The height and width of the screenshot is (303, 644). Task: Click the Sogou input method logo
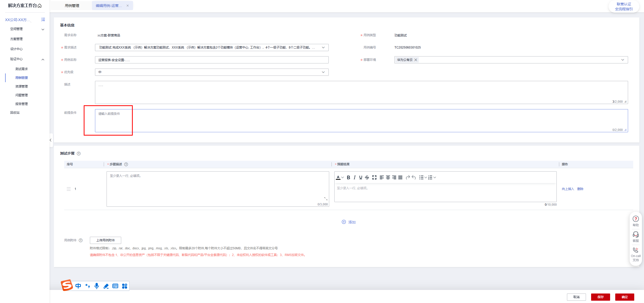tap(67, 285)
